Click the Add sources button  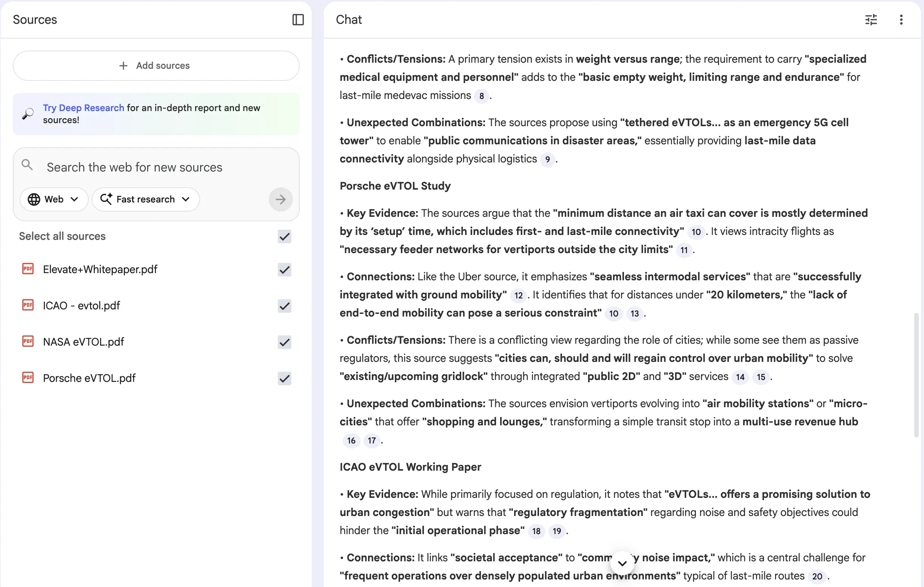(156, 66)
